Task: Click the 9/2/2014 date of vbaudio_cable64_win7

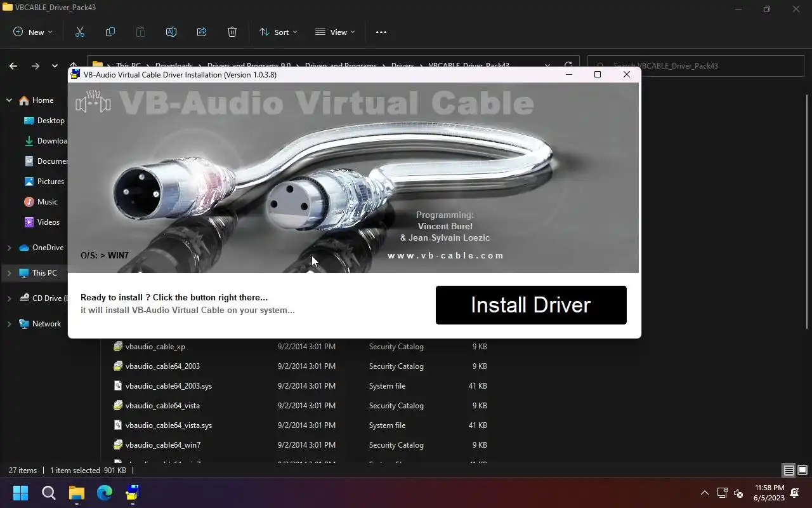Action: coord(306,445)
